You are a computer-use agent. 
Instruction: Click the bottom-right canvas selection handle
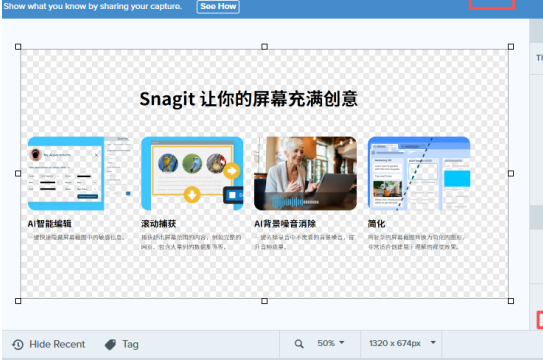(511, 301)
